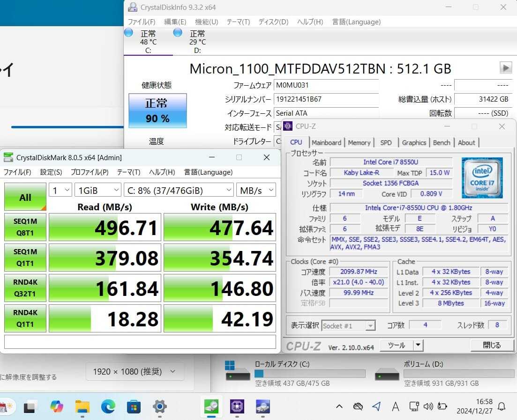Open the network tray icon
This screenshot has width=517, height=420.
point(414,406)
